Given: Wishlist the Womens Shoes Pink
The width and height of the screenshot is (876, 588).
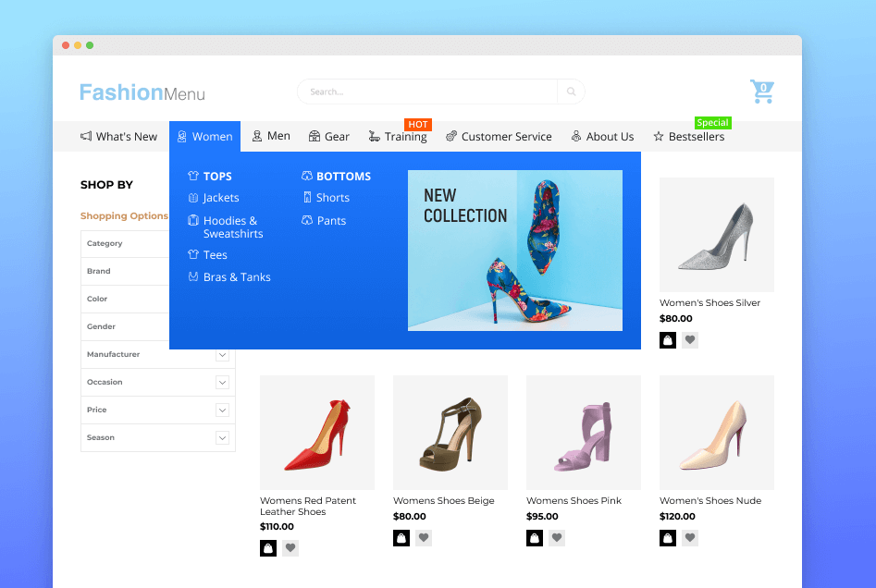Looking at the screenshot, I should (557, 538).
